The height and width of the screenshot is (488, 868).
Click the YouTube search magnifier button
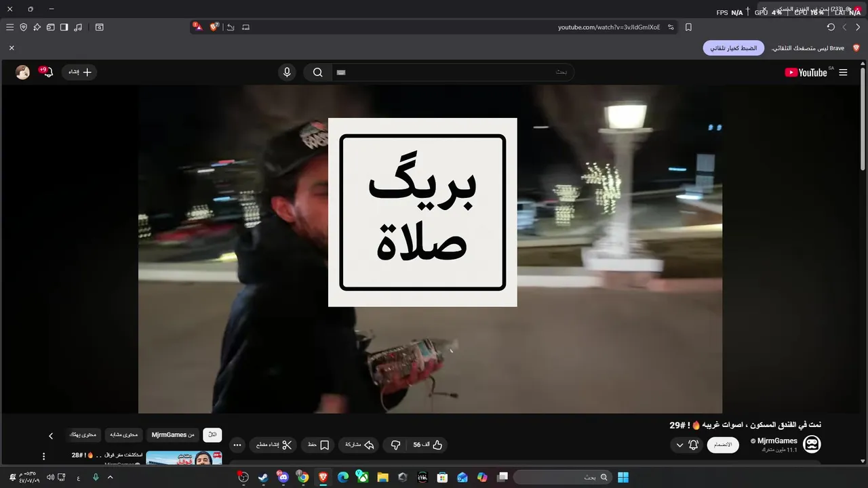coord(317,72)
